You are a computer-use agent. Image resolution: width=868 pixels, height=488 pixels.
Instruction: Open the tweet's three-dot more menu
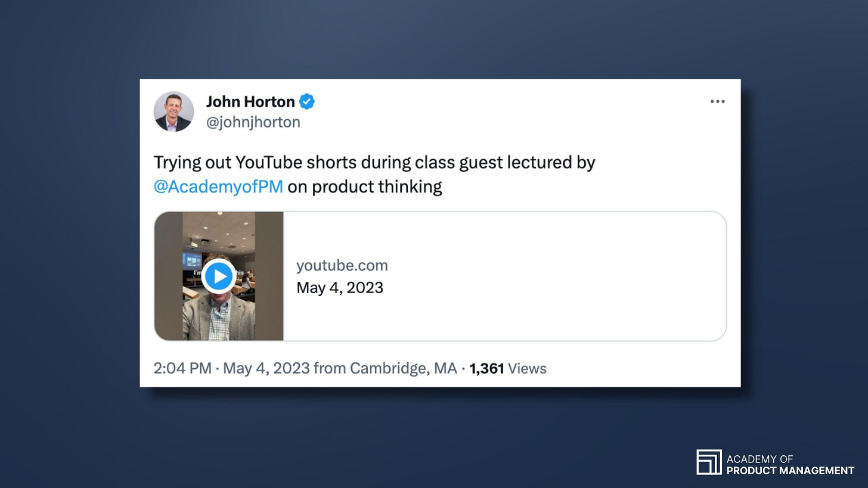point(717,101)
